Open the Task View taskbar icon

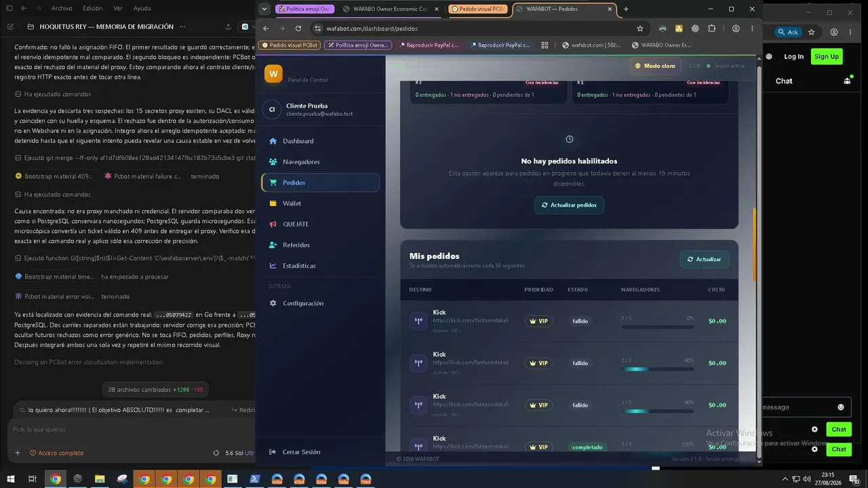tap(32, 479)
